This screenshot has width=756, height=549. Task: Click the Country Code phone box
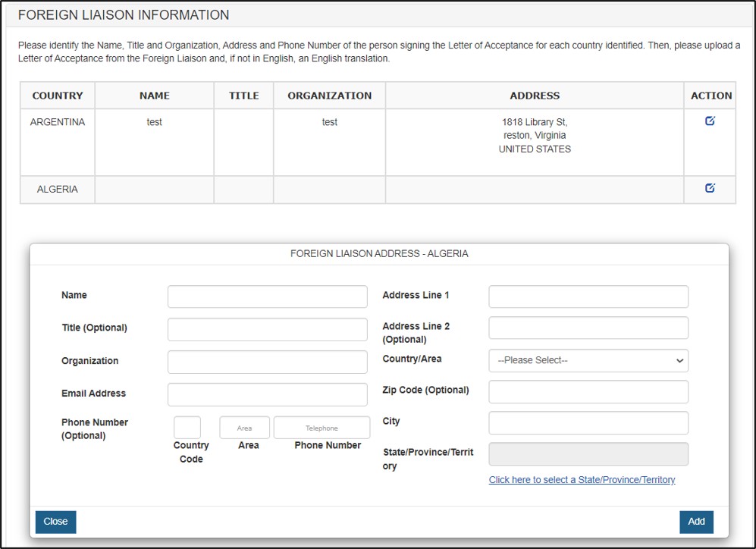click(x=187, y=428)
